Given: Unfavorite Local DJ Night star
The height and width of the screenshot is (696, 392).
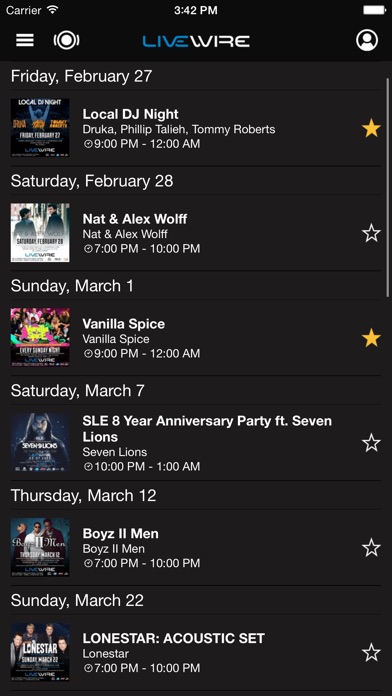Looking at the screenshot, I should coord(371,128).
